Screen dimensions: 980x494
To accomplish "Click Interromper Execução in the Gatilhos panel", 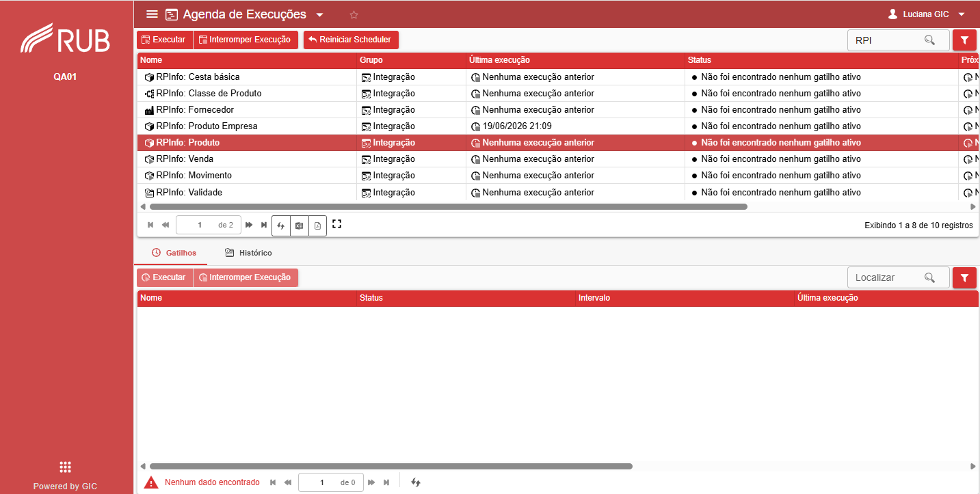I will [x=246, y=277].
